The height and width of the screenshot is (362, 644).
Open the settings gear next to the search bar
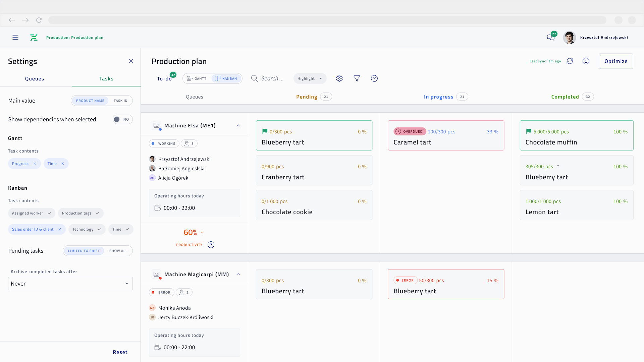point(339,78)
